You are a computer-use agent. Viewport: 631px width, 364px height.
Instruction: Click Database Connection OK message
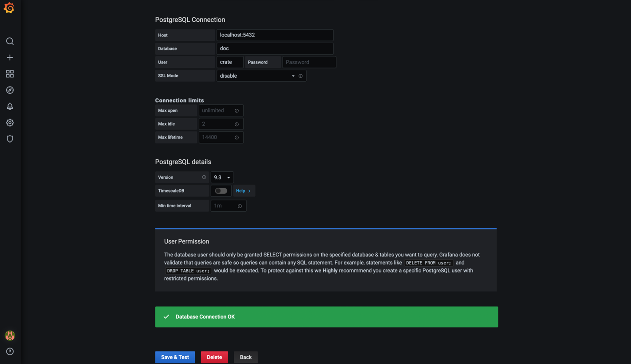point(205,317)
